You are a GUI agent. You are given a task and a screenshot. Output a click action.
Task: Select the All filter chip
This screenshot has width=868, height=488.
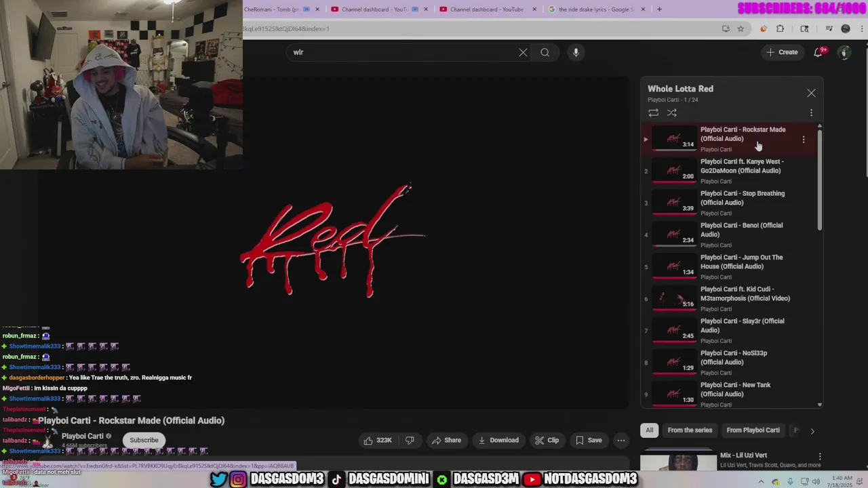(649, 430)
